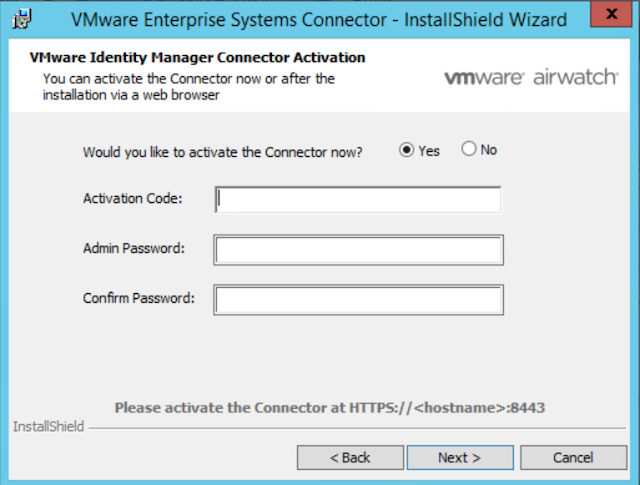Cancel the connector installation
Image resolution: width=640 pixels, height=485 pixels.
point(574,457)
